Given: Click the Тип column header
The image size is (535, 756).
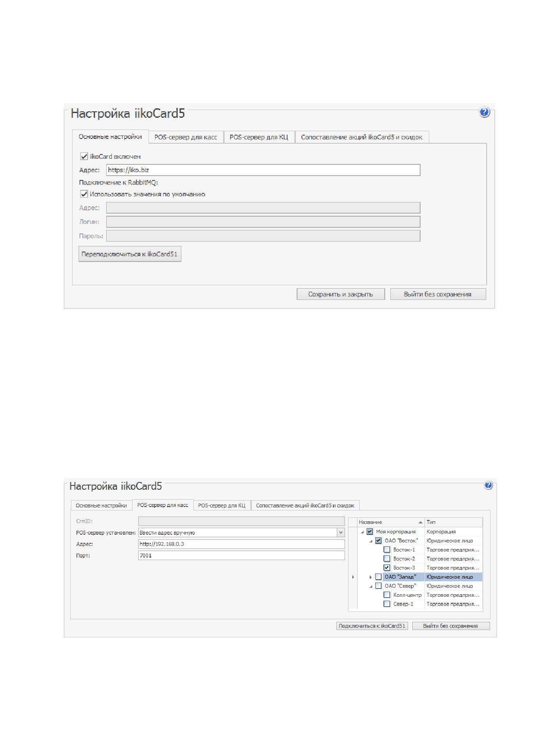Looking at the screenshot, I should (453, 522).
